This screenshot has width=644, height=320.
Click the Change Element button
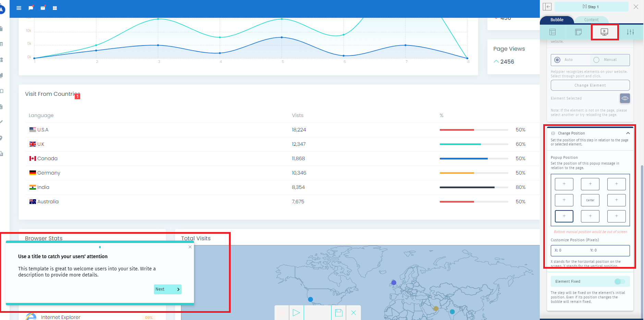(590, 85)
